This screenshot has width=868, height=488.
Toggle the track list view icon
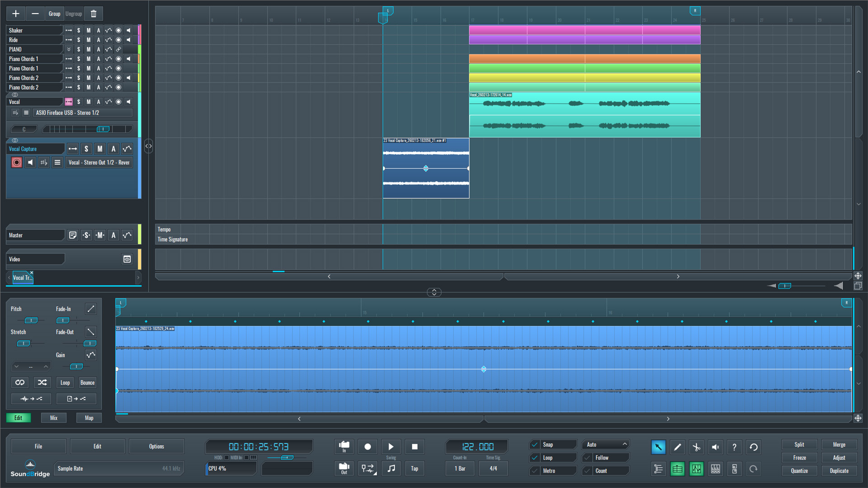click(x=658, y=469)
